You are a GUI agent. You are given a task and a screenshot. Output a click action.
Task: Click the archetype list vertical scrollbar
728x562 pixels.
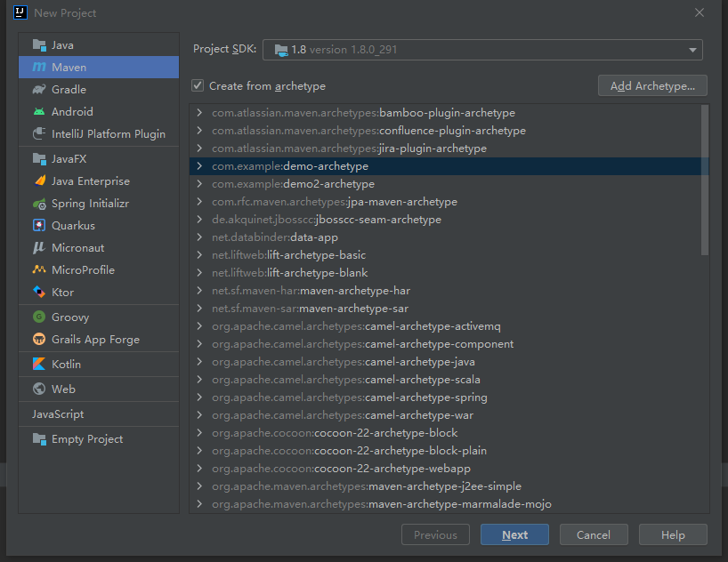coord(705,178)
